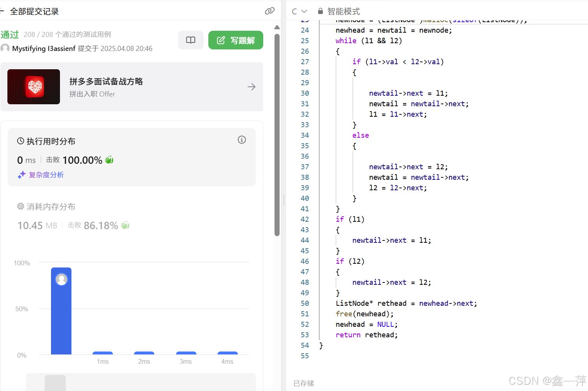Select the 消耗内存分布 section
Image resolution: width=588 pixels, height=391 pixels.
[x=132, y=216]
